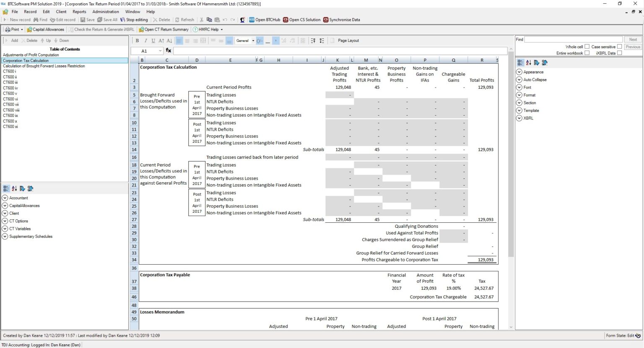Click the increase font size icon
The height and width of the screenshot is (348, 644).
161,41
